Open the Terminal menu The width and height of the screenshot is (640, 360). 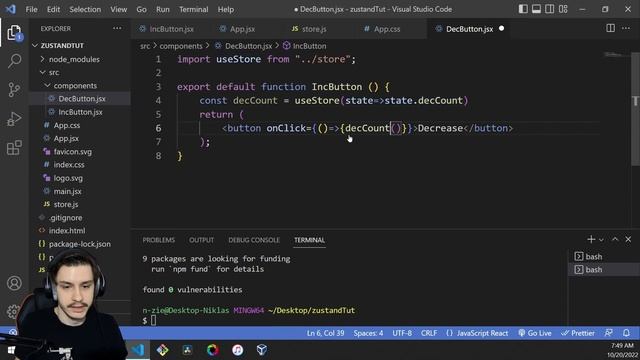pos(193,9)
